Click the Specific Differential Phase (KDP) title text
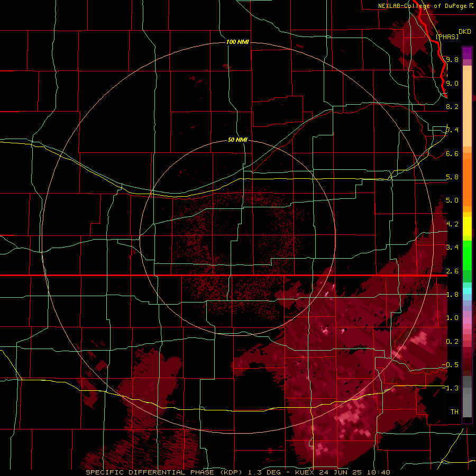The image size is (476, 476). click(x=164, y=472)
